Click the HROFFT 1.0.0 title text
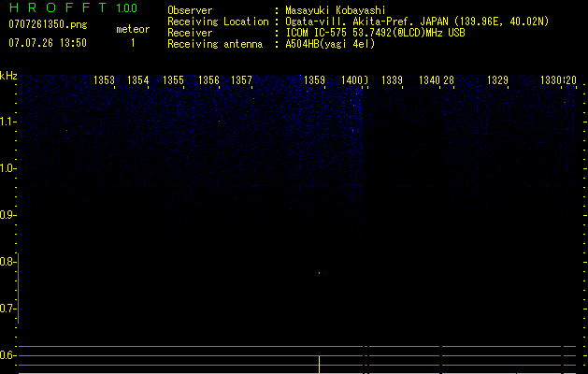The height and width of the screenshot is (374, 588). pyautogui.click(x=73, y=7)
